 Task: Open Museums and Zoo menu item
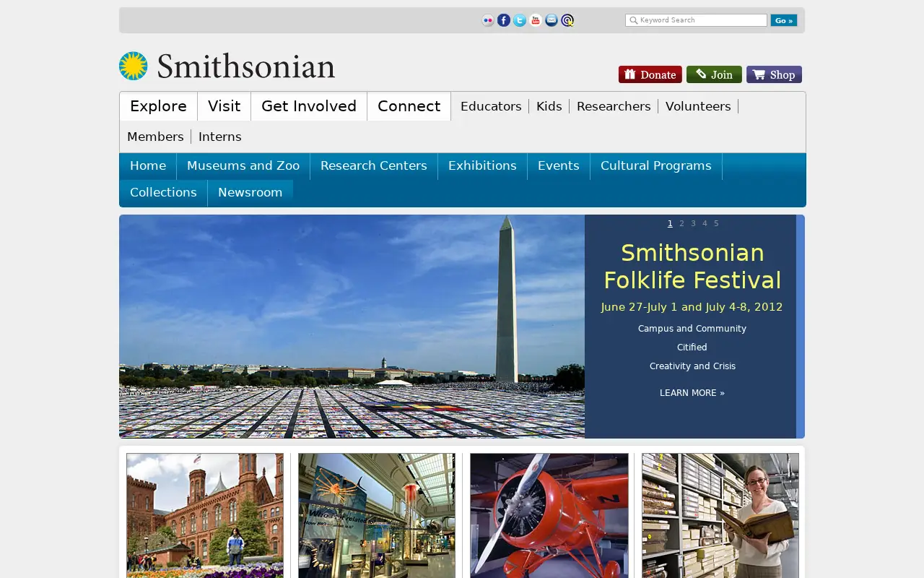243,166
